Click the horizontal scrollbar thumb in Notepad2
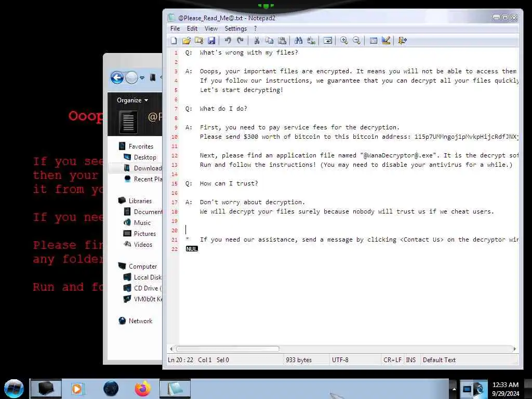Image resolution: width=532 pixels, height=399 pixels. pyautogui.click(x=228, y=349)
